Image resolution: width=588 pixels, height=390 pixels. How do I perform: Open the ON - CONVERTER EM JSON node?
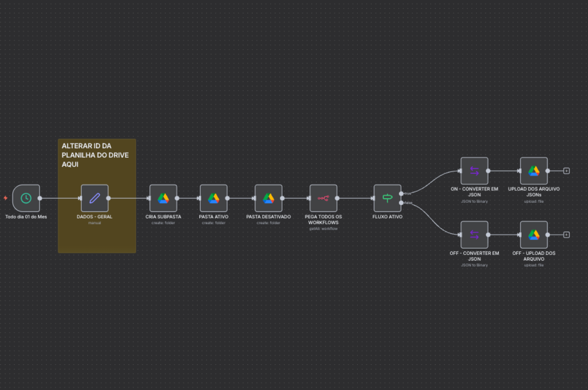point(474,171)
